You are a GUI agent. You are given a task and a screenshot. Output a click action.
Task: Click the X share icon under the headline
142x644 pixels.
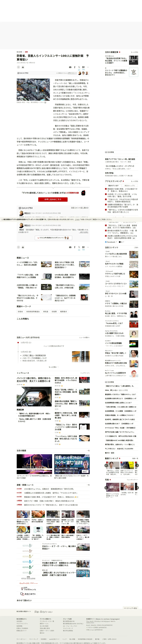[x=79, y=67]
